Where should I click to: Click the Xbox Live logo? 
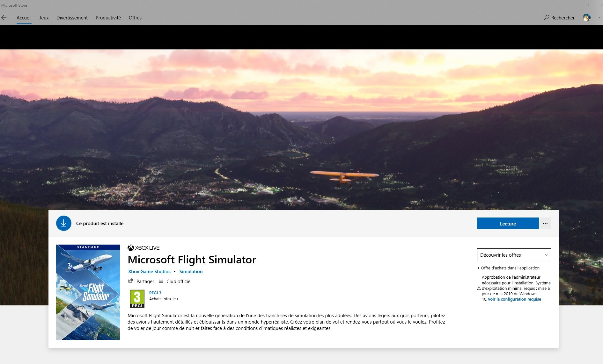pyautogui.click(x=143, y=248)
